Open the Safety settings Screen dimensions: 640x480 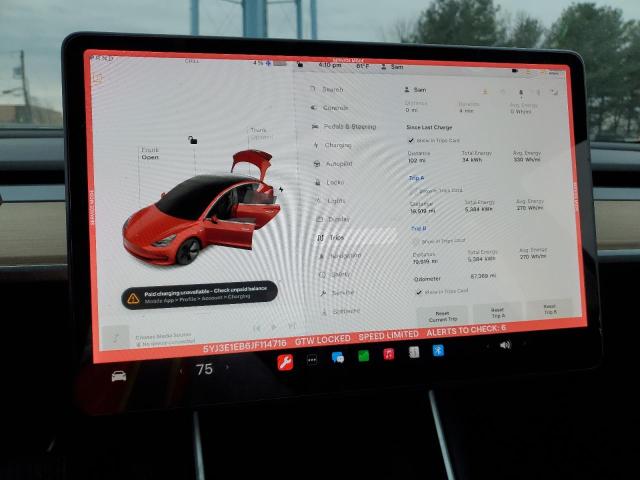[x=336, y=274]
